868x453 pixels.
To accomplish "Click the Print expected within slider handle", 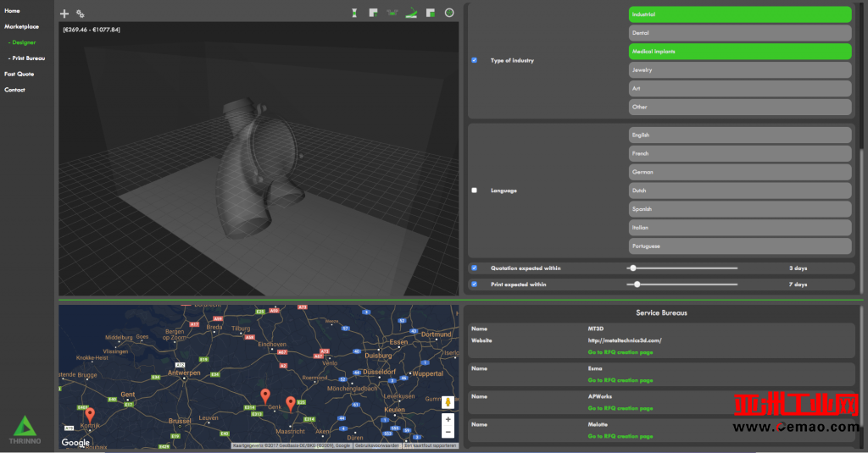I will (637, 285).
